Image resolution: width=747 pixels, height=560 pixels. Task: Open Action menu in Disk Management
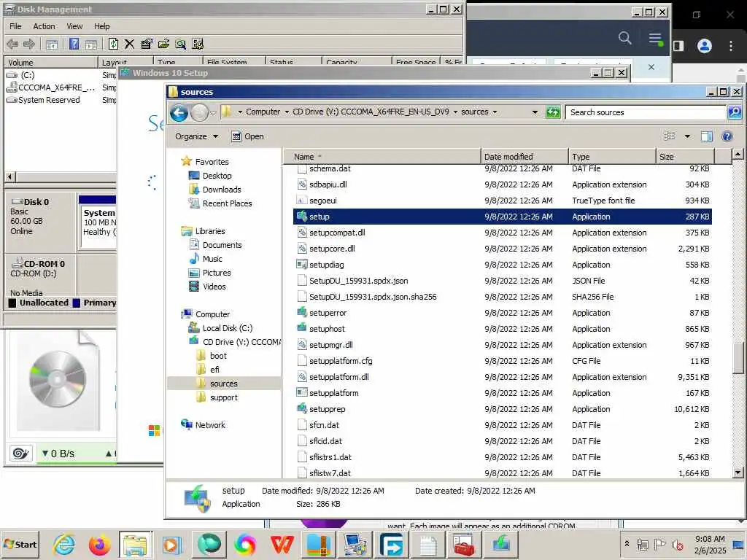44,26
